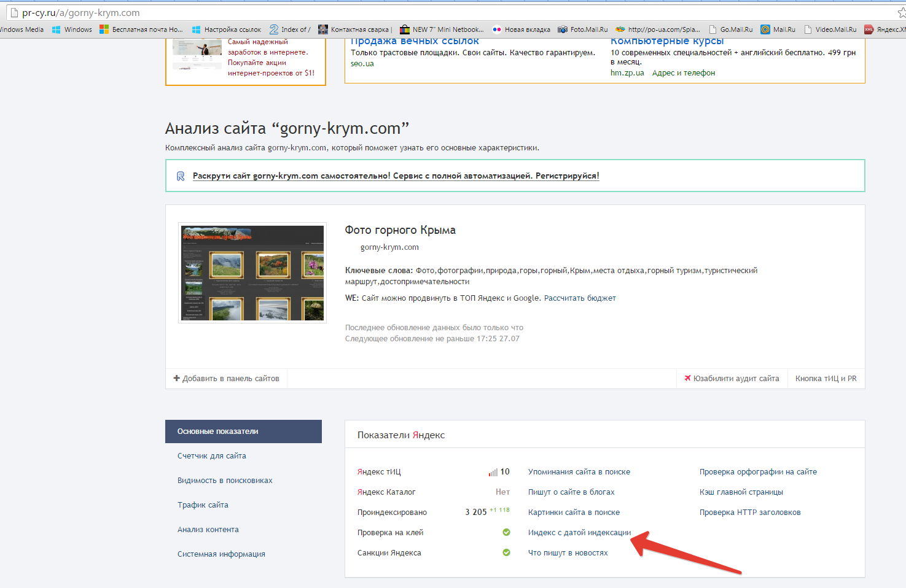Click the bookmark star icon
Image resolution: width=906 pixels, height=588 pixels.
pyautogui.click(x=902, y=13)
